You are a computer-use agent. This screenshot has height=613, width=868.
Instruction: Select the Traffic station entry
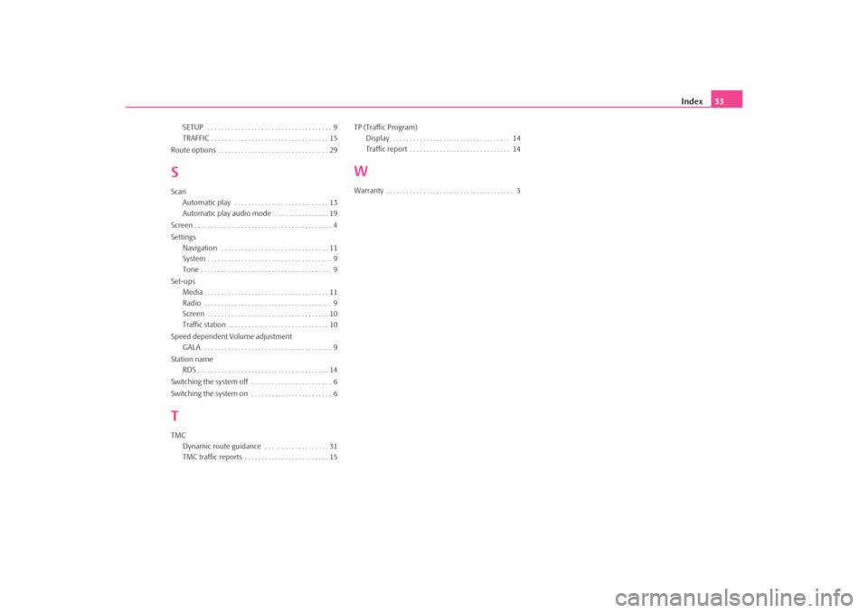[203, 325]
